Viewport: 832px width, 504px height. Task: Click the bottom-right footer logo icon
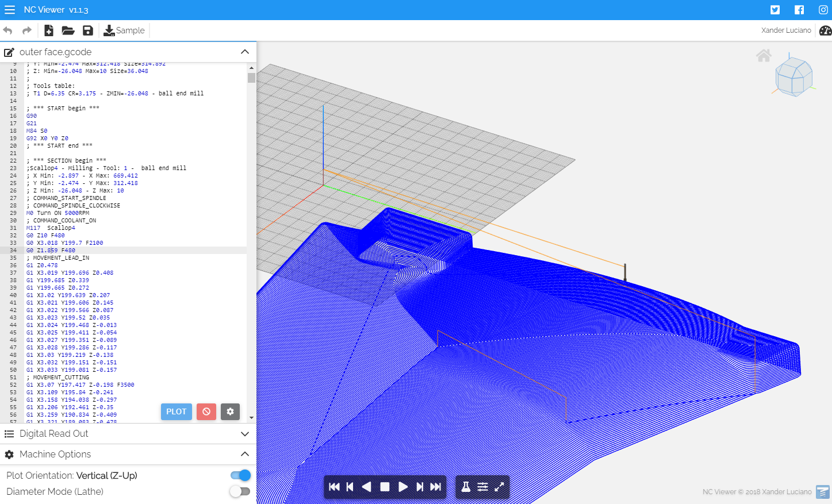(823, 492)
